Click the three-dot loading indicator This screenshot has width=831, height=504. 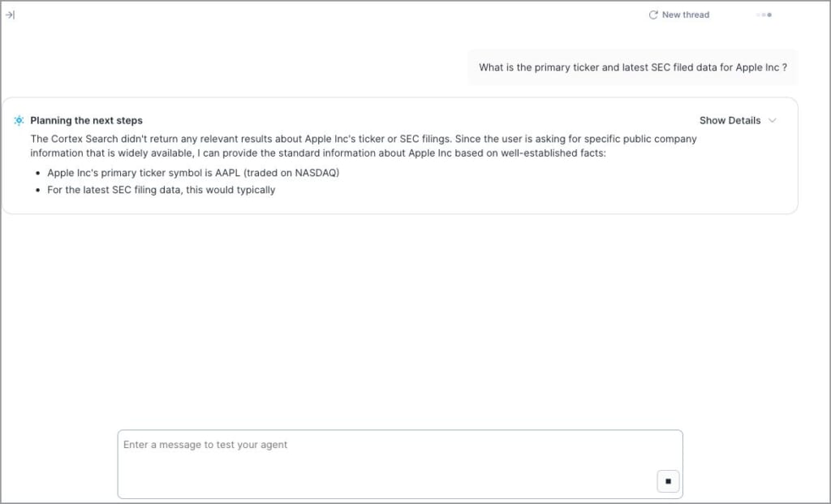tap(764, 15)
